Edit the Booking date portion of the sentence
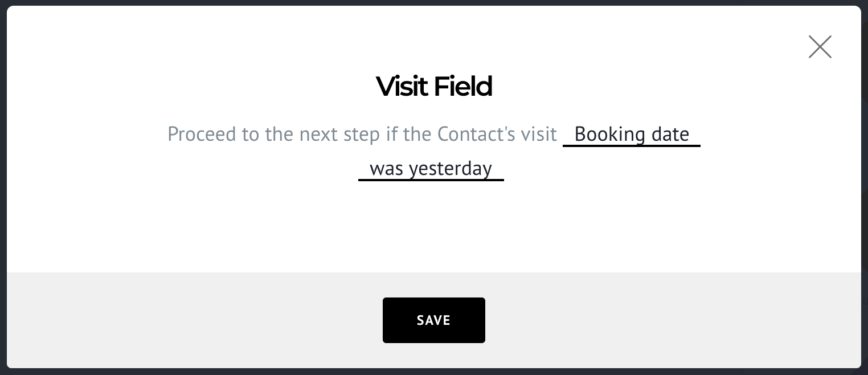The height and width of the screenshot is (375, 868). pyautogui.click(x=631, y=134)
